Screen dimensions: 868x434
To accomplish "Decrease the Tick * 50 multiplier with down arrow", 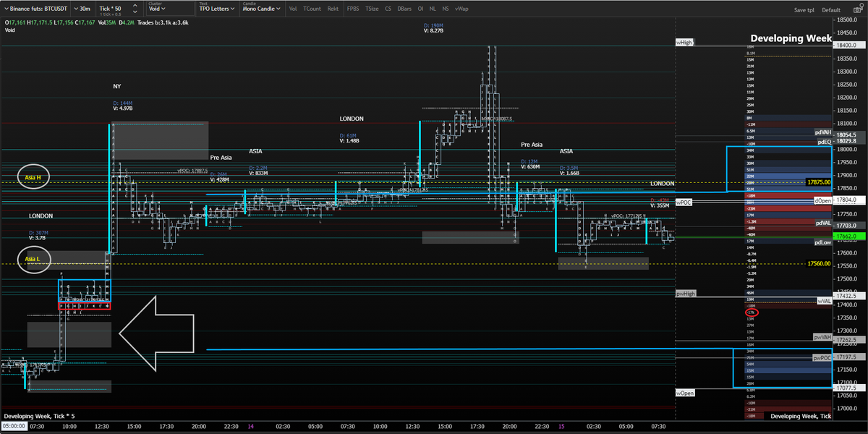I will (x=134, y=12).
